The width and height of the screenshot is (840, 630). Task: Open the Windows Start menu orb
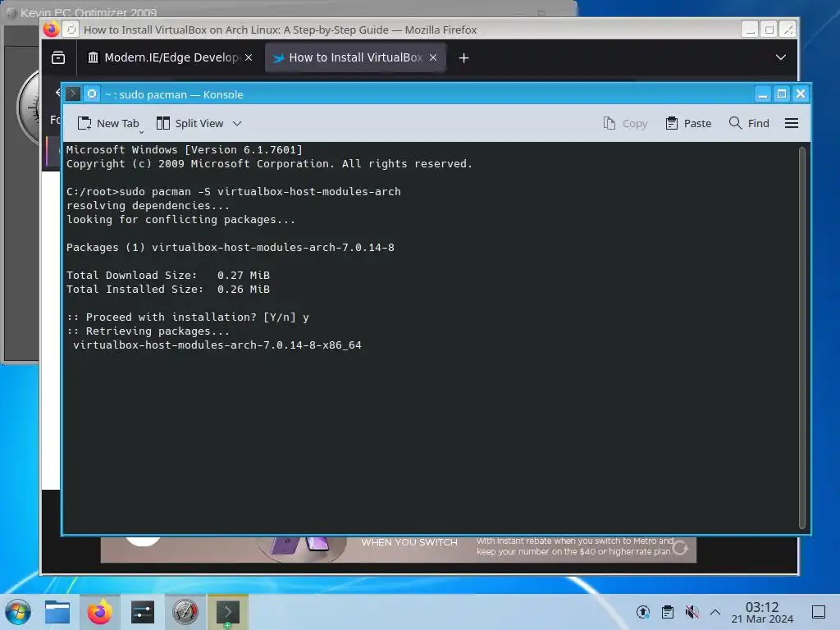(x=18, y=612)
